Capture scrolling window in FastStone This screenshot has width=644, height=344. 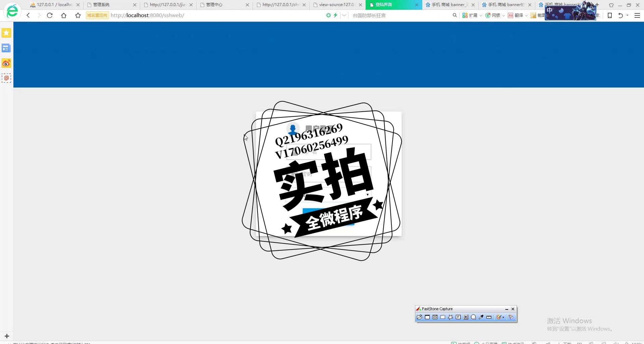[x=466, y=317]
